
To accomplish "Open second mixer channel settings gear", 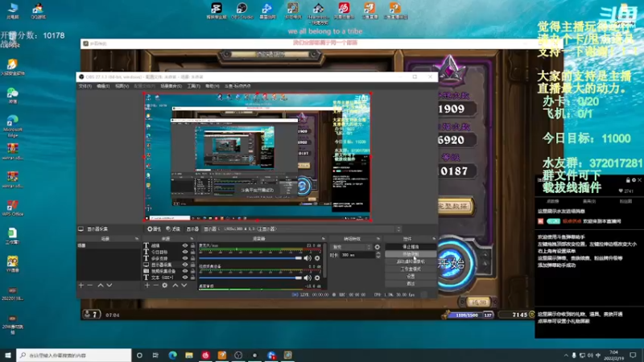I will [x=317, y=278].
